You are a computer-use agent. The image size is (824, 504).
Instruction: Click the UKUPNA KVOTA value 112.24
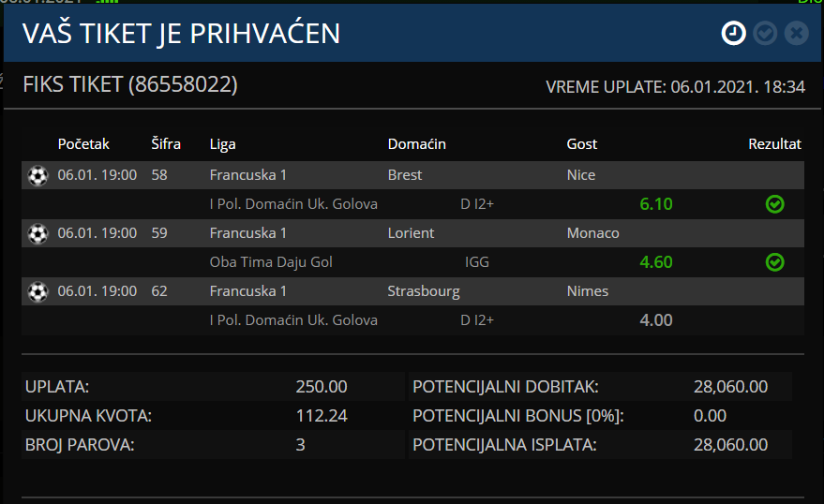[x=322, y=416]
